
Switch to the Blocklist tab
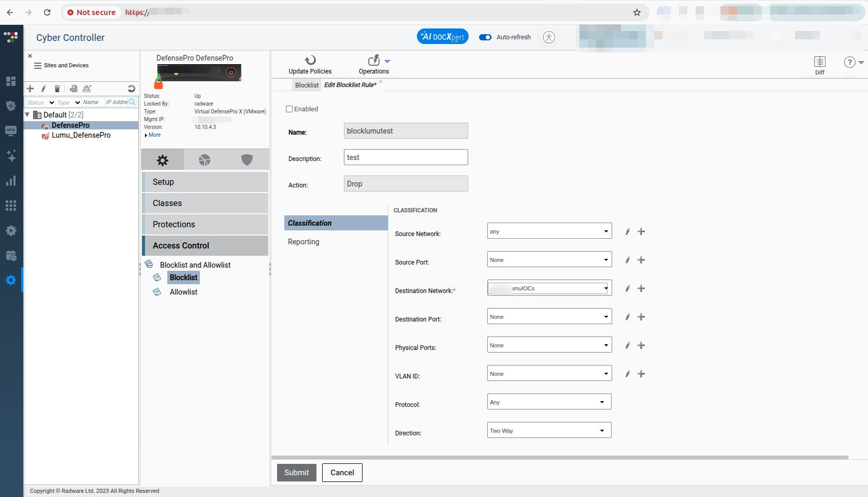click(307, 85)
